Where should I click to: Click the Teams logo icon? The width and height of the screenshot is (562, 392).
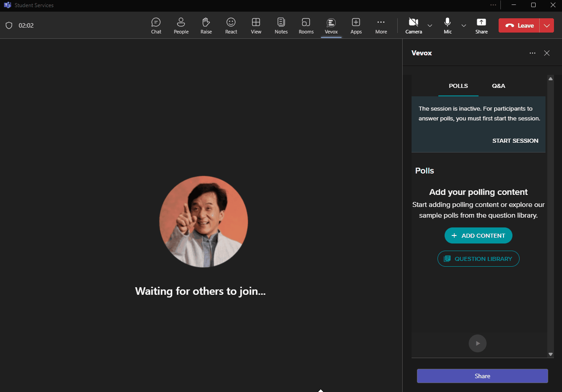point(7,5)
